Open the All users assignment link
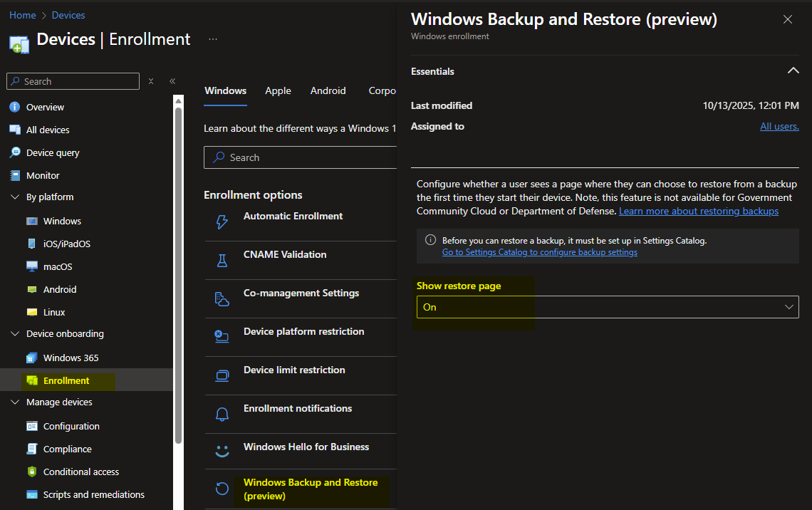 coord(779,126)
